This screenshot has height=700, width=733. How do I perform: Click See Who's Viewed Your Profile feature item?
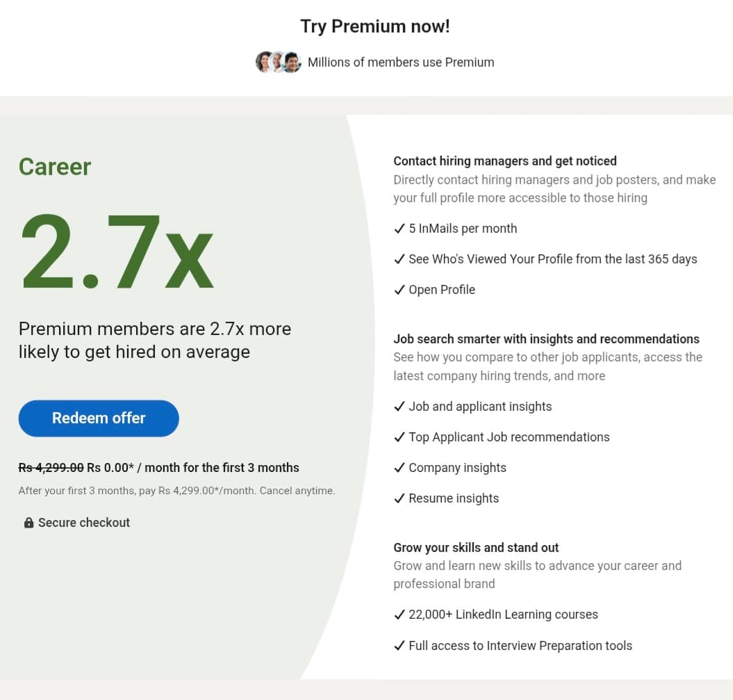coord(547,259)
